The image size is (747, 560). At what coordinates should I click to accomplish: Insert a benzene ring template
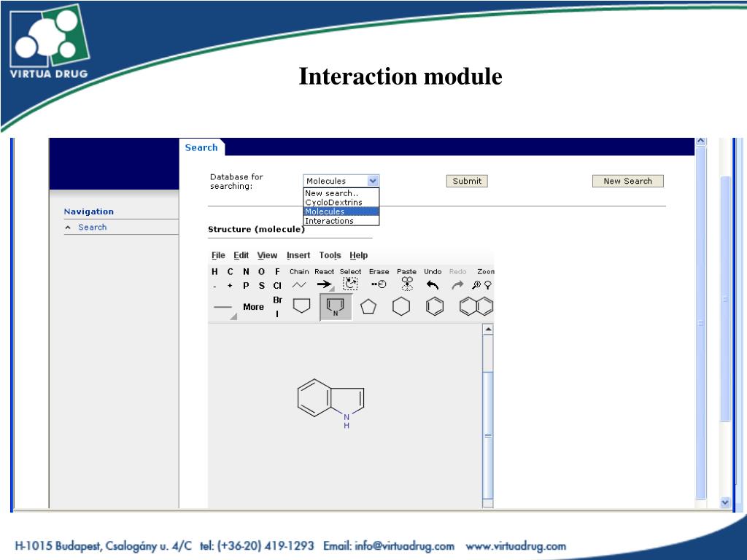(x=434, y=307)
